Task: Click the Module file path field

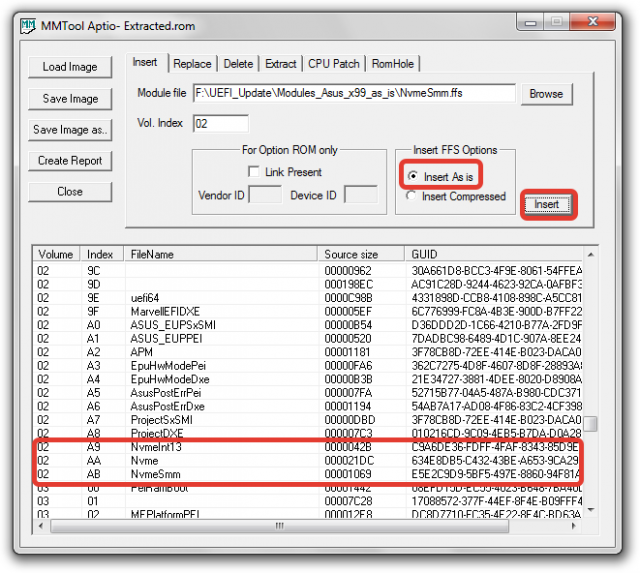Action: point(354,93)
